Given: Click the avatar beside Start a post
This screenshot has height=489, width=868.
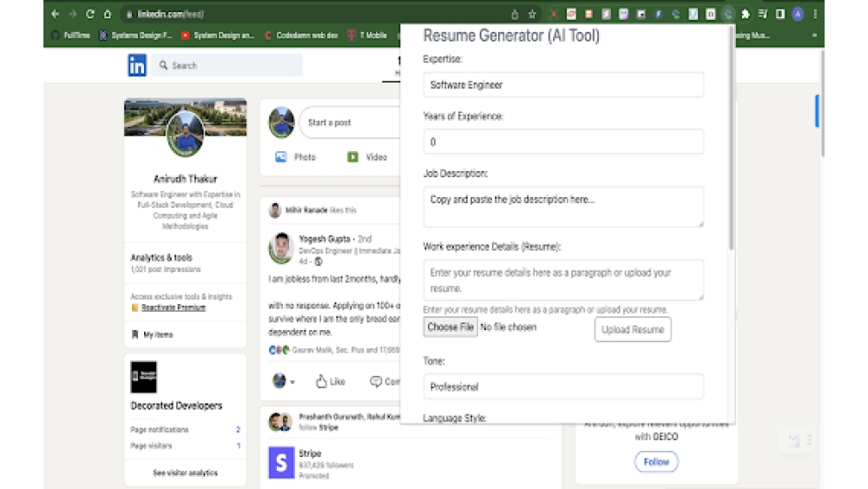Looking at the screenshot, I should click(281, 122).
